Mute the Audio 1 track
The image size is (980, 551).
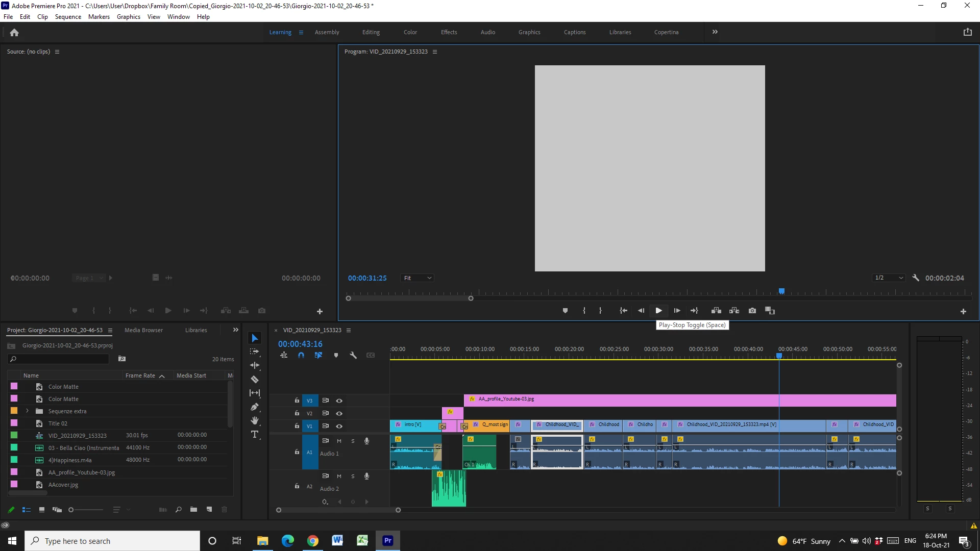pos(339,441)
